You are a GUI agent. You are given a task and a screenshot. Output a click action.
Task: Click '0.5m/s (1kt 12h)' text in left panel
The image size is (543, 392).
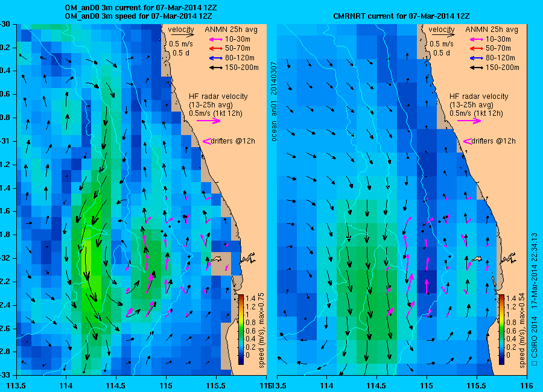(216, 113)
